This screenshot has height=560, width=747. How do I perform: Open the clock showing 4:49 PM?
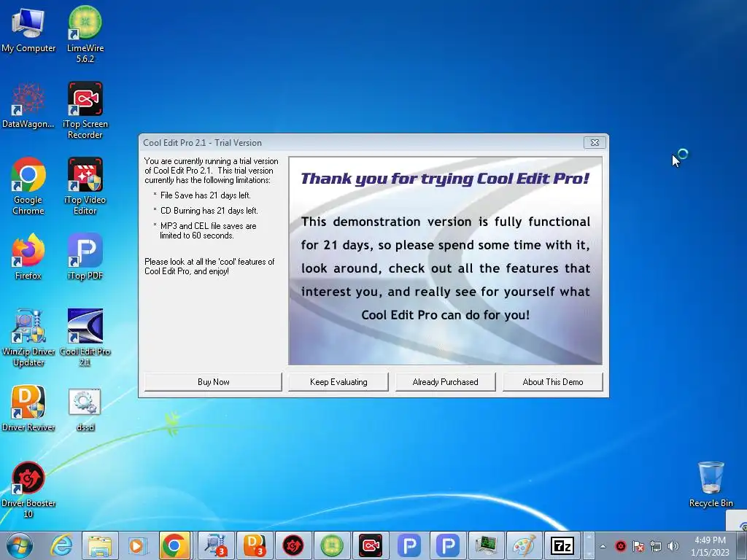point(710,545)
